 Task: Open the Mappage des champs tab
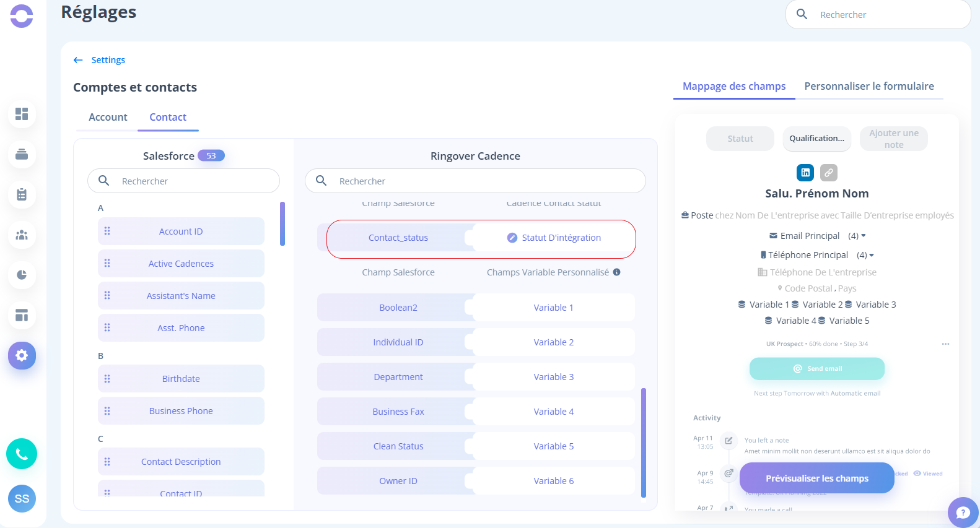pos(734,86)
